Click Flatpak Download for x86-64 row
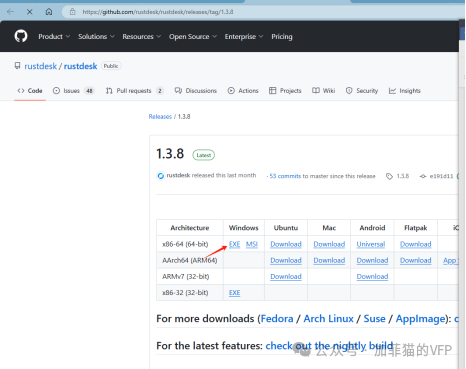Viewport: 466px width, 369px height. [x=416, y=244]
